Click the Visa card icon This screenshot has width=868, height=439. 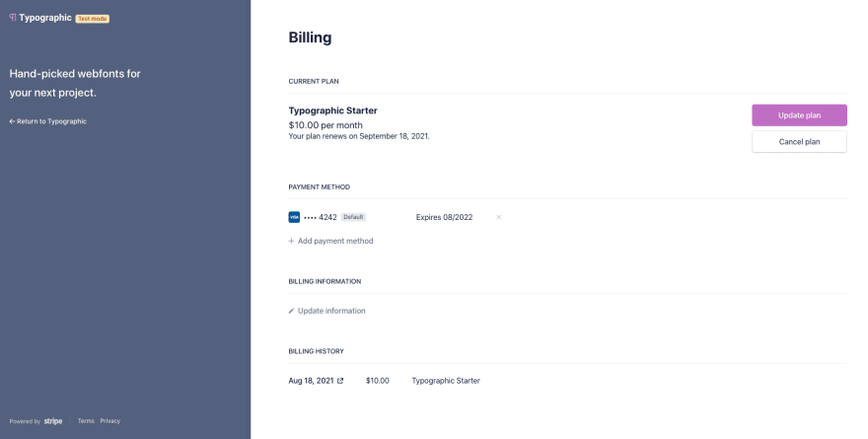(x=294, y=217)
